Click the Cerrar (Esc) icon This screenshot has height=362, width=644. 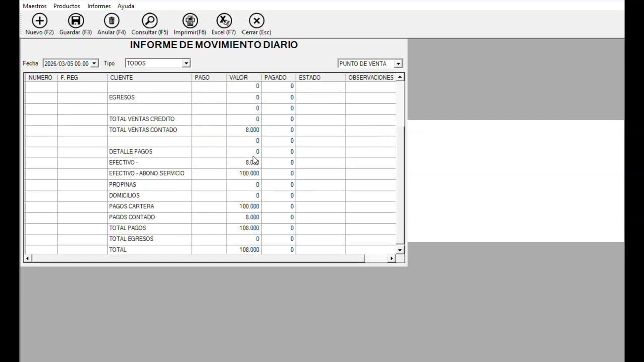[256, 21]
